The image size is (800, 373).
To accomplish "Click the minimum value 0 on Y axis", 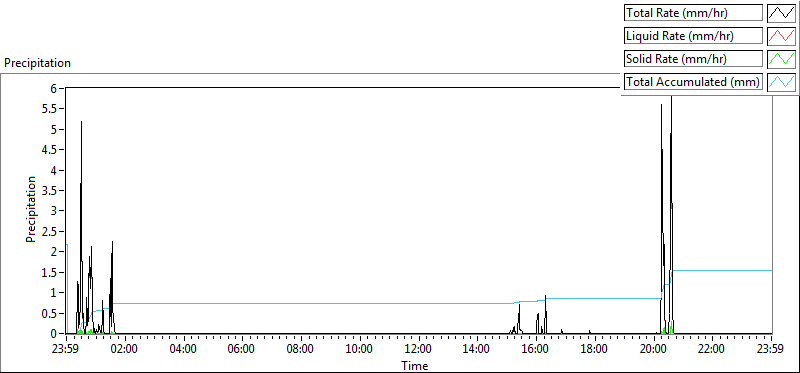I will pyautogui.click(x=59, y=333).
